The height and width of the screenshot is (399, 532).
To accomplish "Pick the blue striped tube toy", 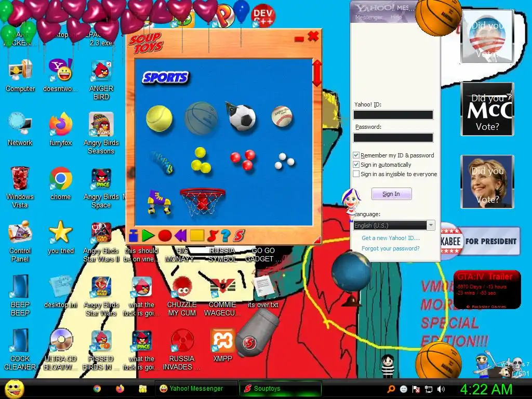I will (162, 162).
